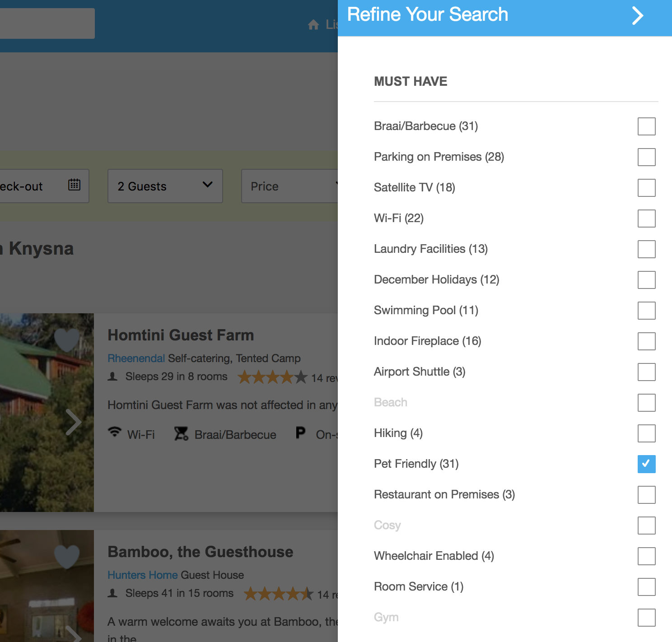Open the 2 Guests dropdown
Viewport: 672px width, 642px height.
pyautogui.click(x=165, y=186)
